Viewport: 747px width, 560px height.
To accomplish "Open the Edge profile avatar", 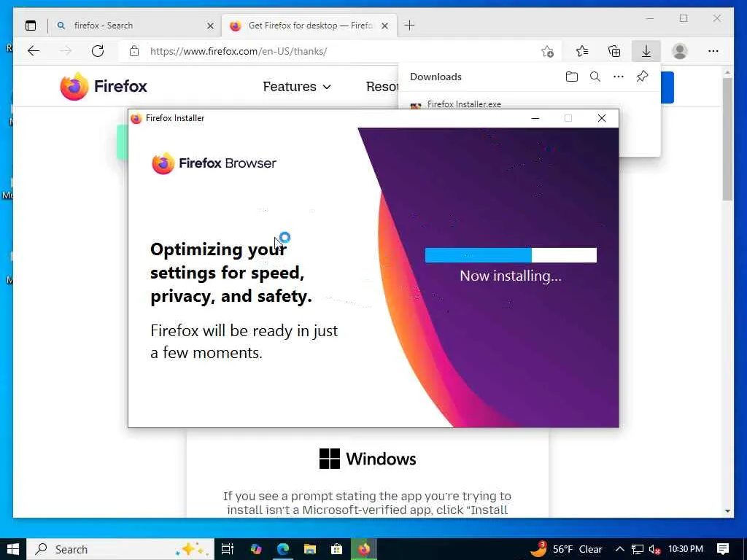I will click(x=680, y=51).
